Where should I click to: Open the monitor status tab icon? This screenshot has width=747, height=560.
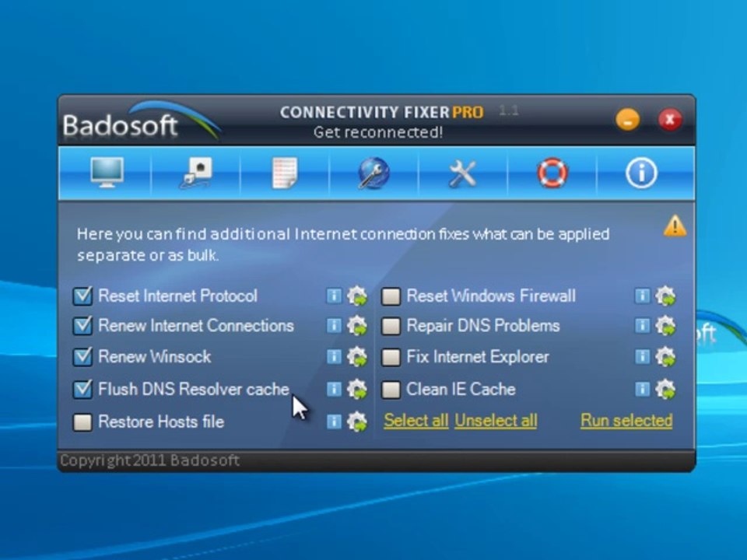click(107, 173)
